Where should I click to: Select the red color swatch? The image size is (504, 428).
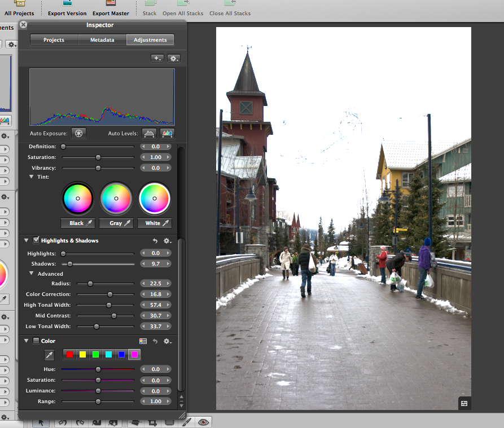[70, 355]
